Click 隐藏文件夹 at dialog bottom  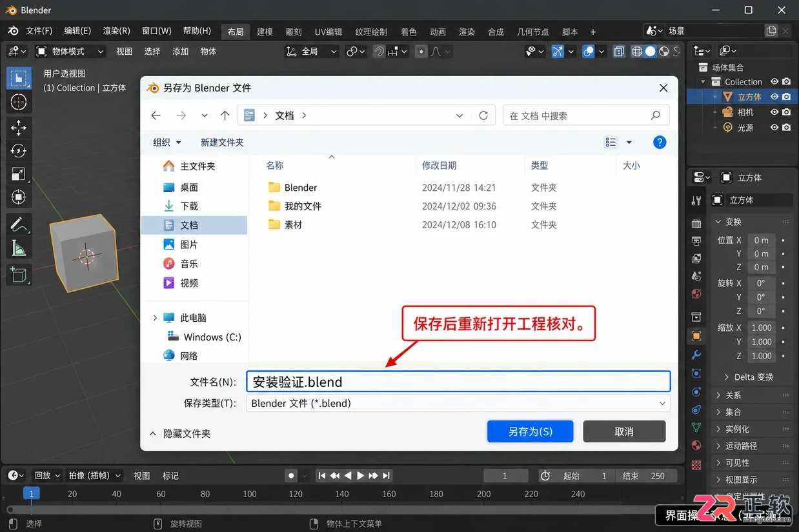[180, 434]
